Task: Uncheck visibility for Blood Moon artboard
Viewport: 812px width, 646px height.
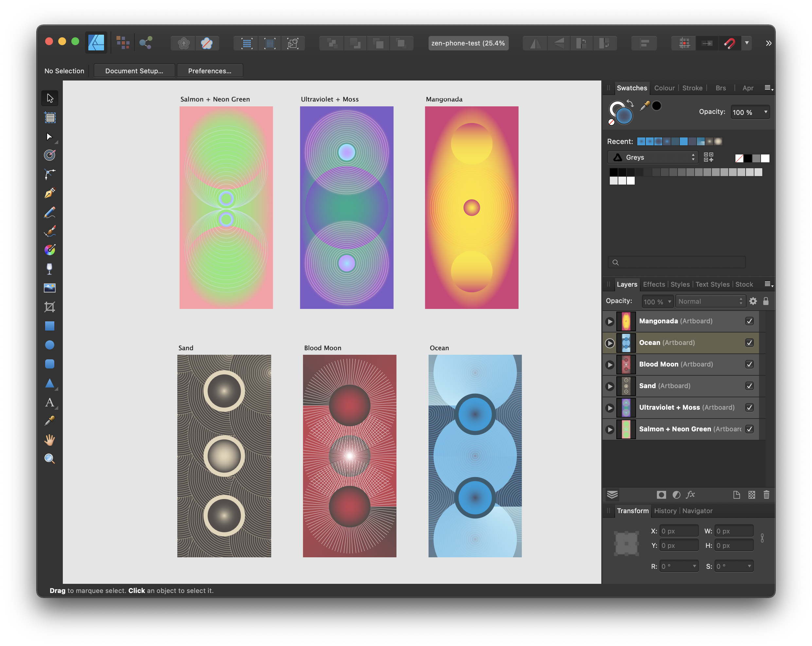Action: click(749, 364)
